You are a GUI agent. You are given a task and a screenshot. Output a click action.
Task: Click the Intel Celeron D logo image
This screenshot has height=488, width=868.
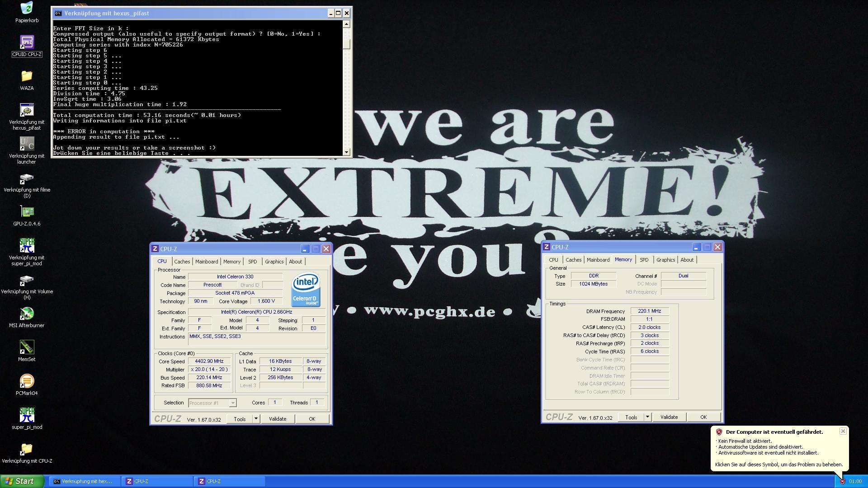click(306, 290)
